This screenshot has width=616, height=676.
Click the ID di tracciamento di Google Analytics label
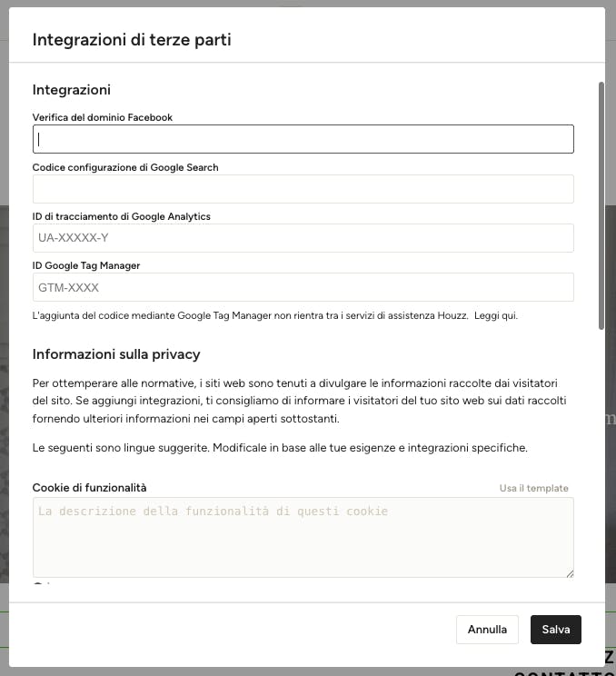click(x=122, y=216)
